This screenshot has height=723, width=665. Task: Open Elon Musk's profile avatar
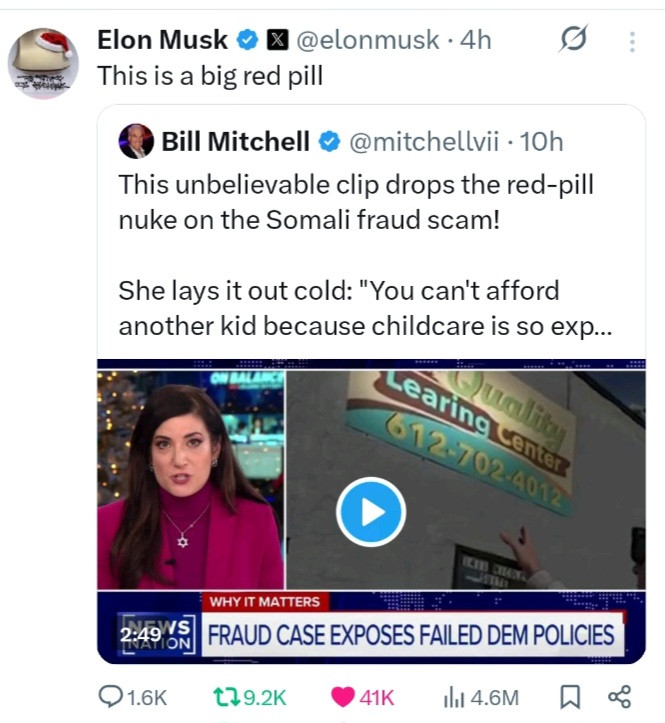(43, 62)
